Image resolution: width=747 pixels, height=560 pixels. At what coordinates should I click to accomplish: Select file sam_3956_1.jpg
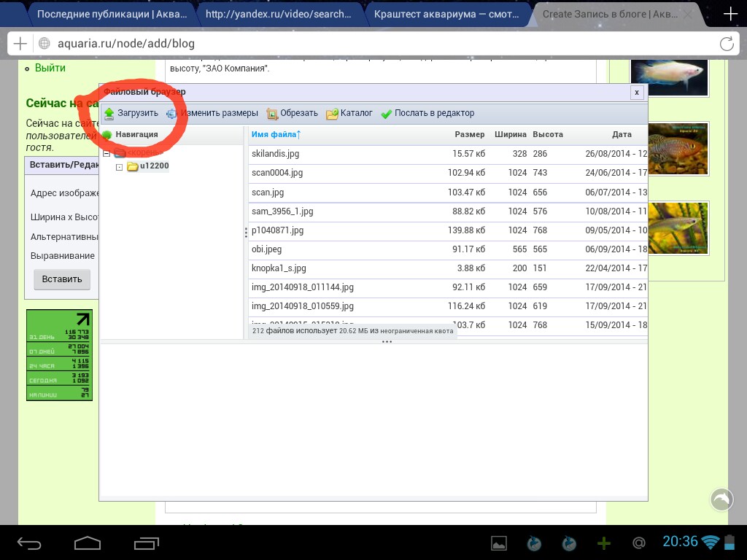(448, 211)
